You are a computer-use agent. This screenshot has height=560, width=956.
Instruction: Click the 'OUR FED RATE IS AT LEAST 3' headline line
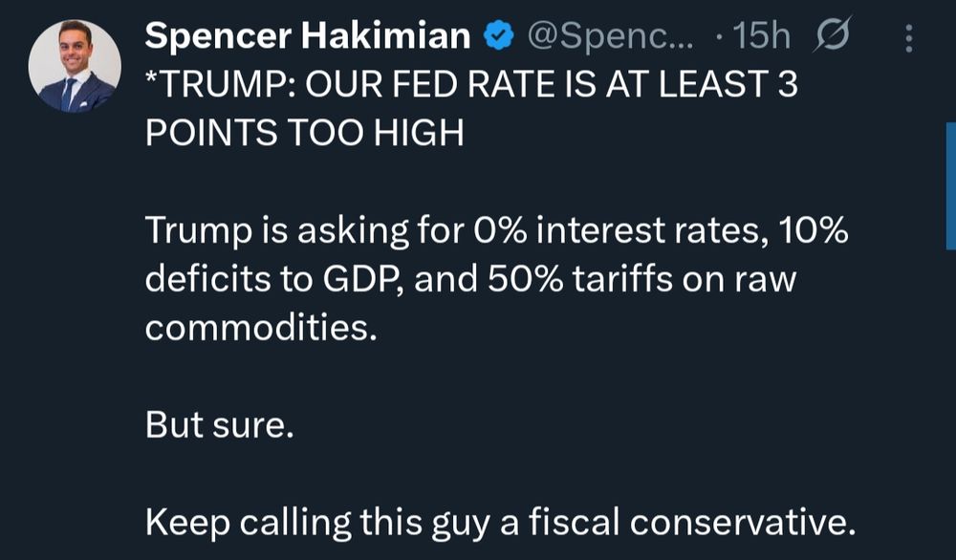pos(552,84)
